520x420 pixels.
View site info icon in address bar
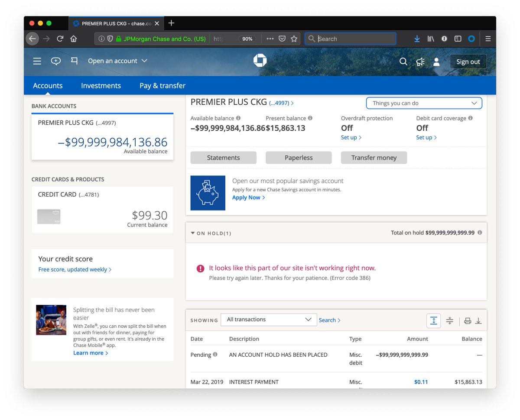(x=101, y=39)
